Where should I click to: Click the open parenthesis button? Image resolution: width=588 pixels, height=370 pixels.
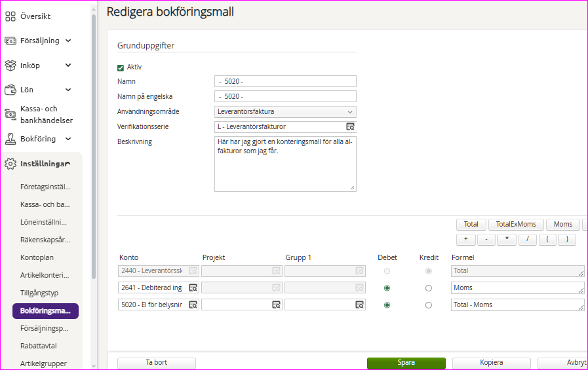(548, 239)
